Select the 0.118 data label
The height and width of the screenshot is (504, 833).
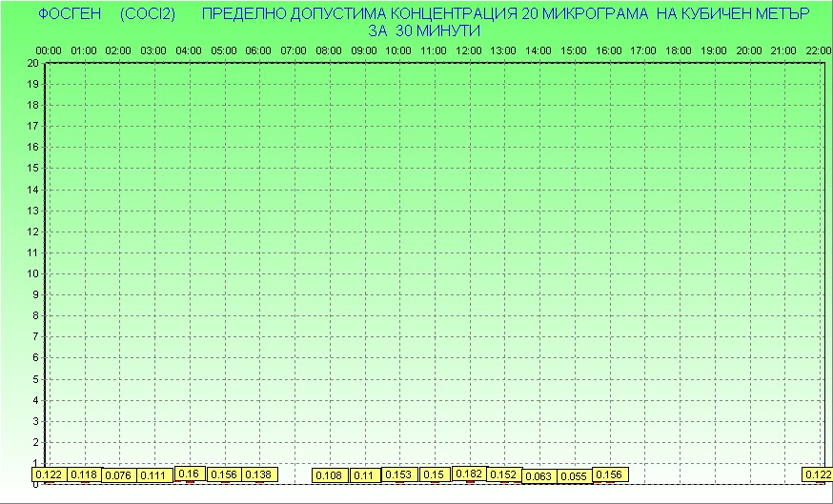pyautogui.click(x=84, y=474)
